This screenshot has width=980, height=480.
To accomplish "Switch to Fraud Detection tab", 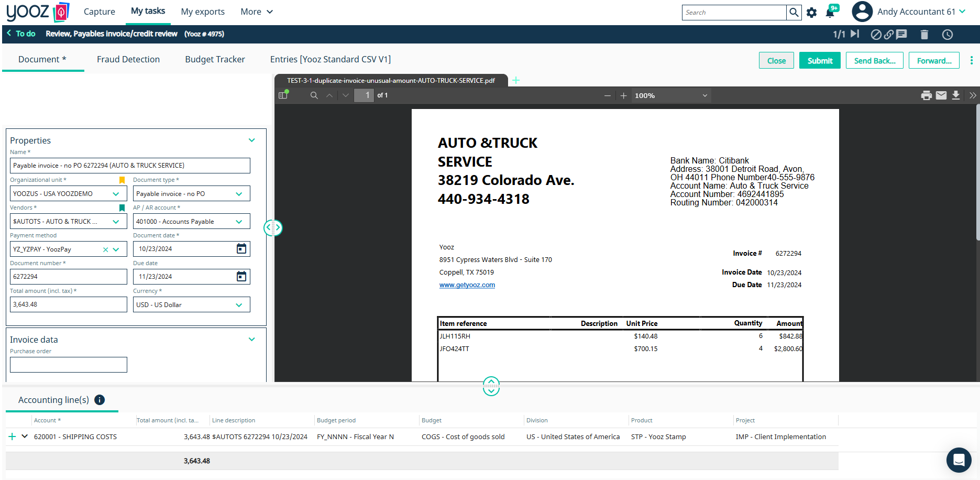I will pos(128,59).
